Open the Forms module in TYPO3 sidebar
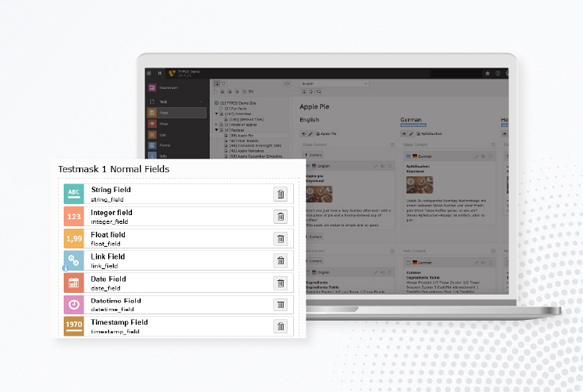 [x=177, y=145]
